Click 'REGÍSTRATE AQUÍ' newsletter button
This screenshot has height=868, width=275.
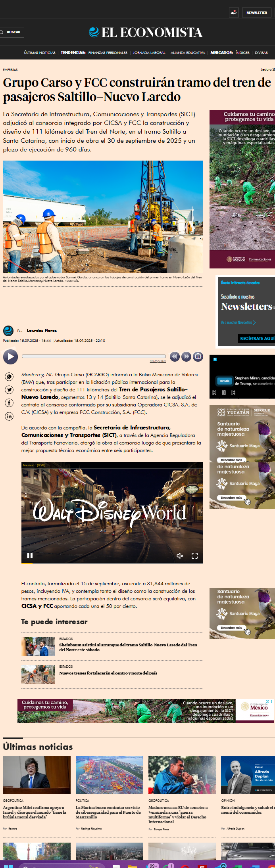pyautogui.click(x=257, y=338)
